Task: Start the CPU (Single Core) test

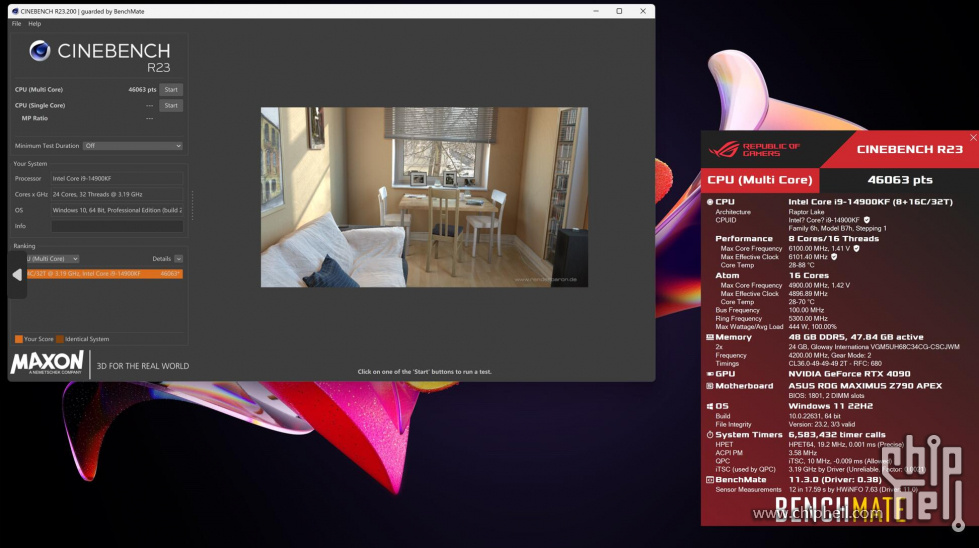Action: tap(171, 105)
